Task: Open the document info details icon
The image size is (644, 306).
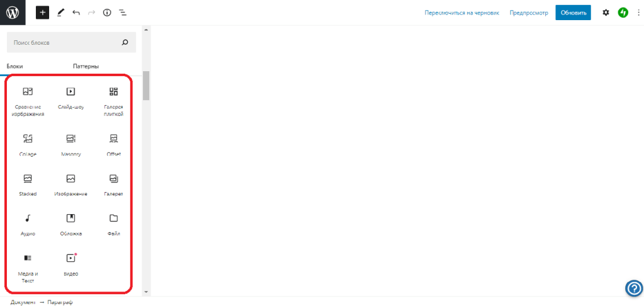Action: 107,12
